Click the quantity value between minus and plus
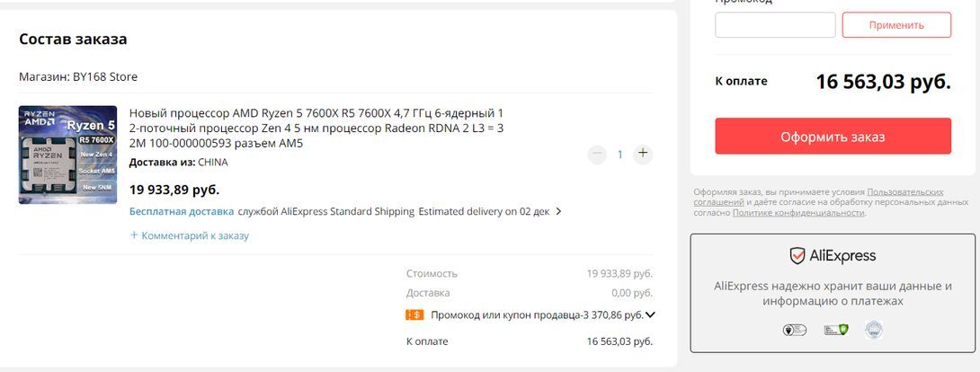Viewport: 980px width, 372px height. point(619,155)
